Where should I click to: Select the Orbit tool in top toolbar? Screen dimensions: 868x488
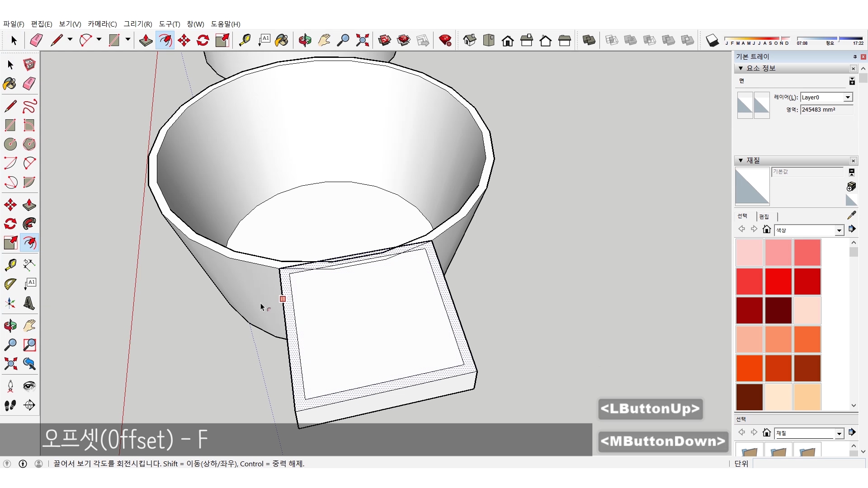[305, 41]
